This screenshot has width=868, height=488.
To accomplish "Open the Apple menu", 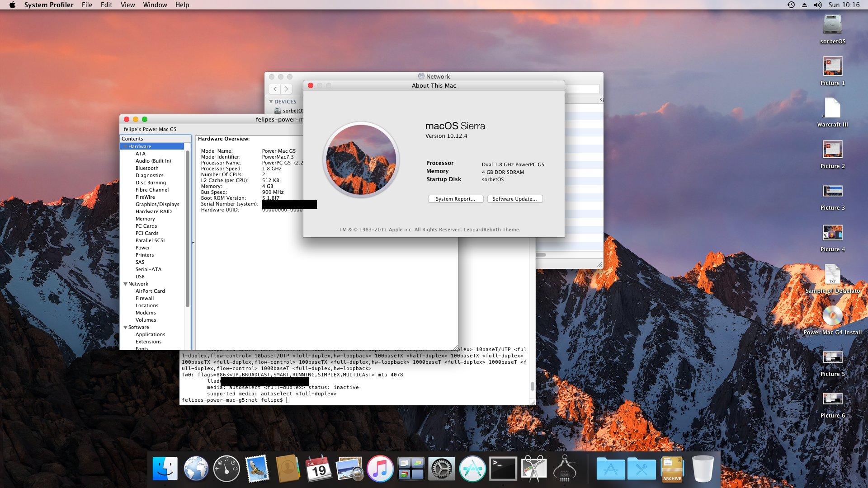I will [12, 5].
